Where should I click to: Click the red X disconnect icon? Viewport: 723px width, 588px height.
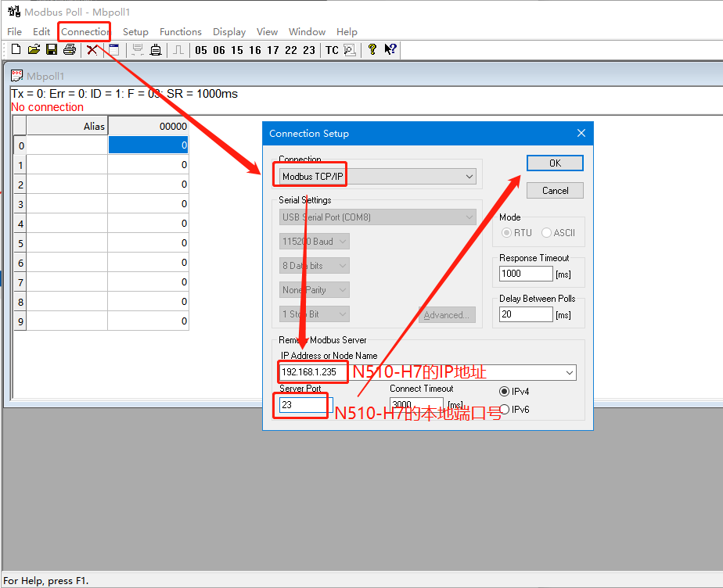tap(92, 50)
